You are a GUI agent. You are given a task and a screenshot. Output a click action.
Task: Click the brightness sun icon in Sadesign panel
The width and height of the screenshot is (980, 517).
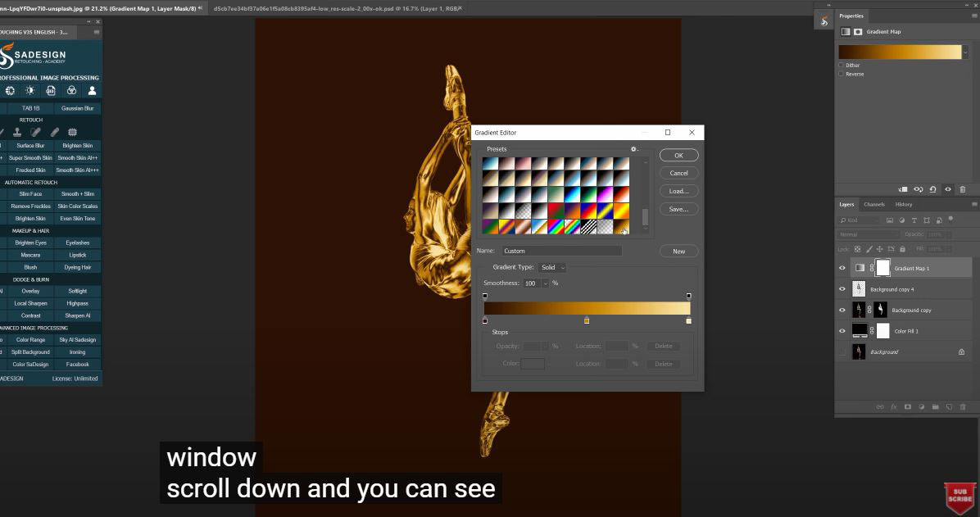[30, 91]
